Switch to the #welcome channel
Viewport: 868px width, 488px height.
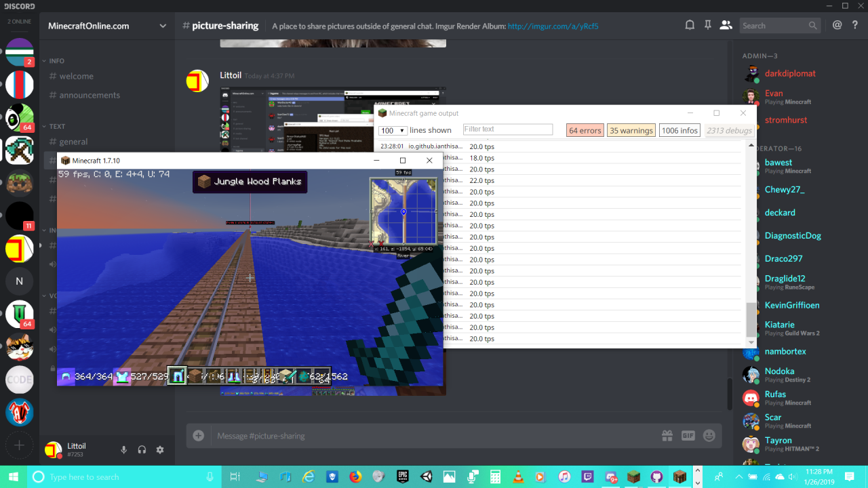(x=77, y=77)
